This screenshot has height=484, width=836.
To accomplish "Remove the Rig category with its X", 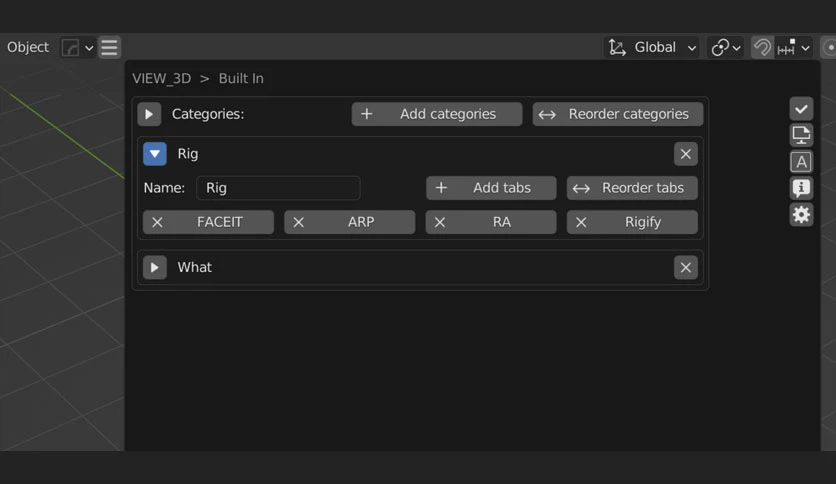I will (x=686, y=154).
